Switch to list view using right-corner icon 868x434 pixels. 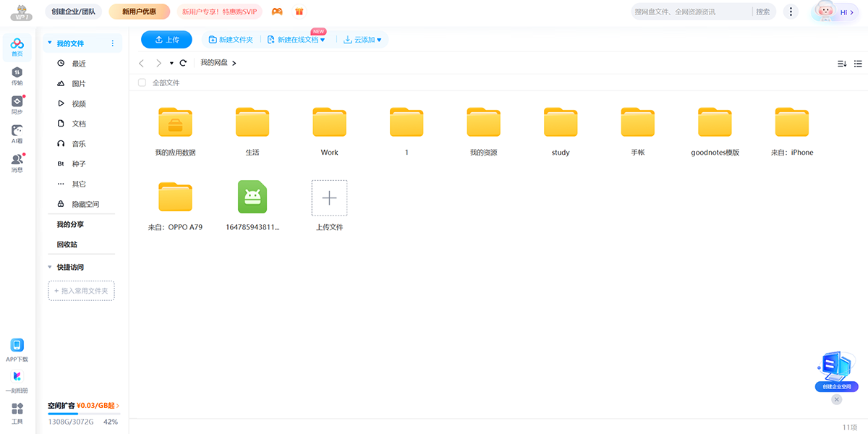[858, 63]
